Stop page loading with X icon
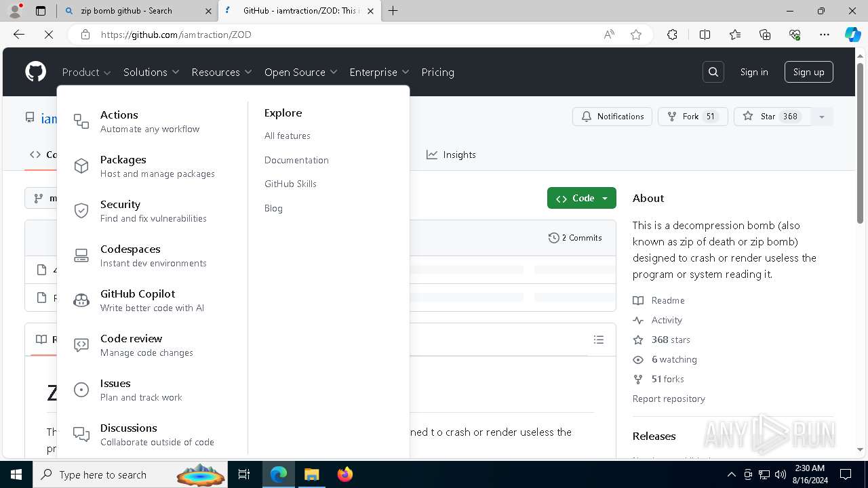 pyautogui.click(x=49, y=35)
